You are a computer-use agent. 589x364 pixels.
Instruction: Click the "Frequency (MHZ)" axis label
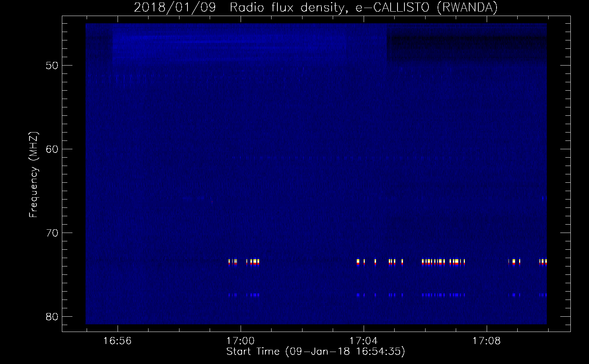[x=33, y=174]
